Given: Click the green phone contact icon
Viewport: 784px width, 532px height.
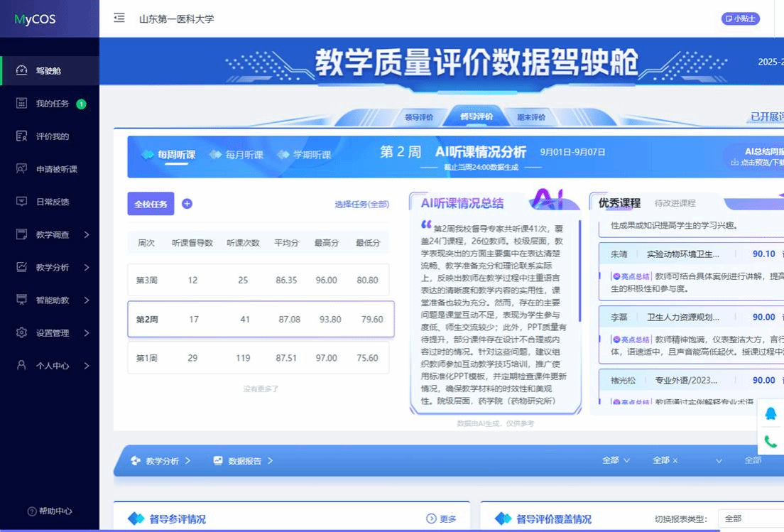Looking at the screenshot, I should (771, 441).
